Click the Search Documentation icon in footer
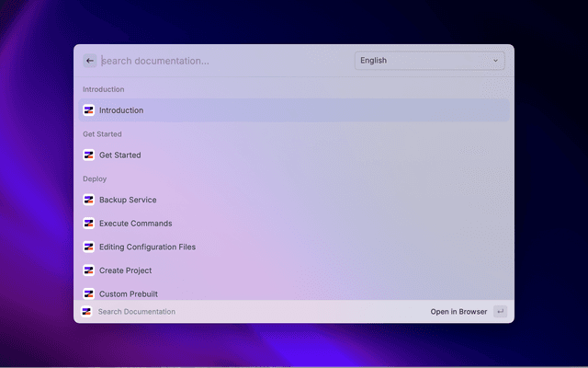The width and height of the screenshot is (588, 368). (86, 312)
